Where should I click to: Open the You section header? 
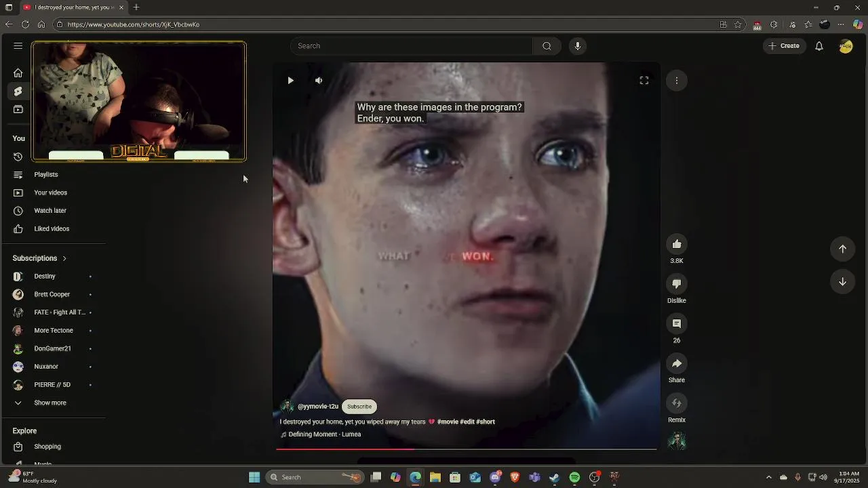(19, 138)
